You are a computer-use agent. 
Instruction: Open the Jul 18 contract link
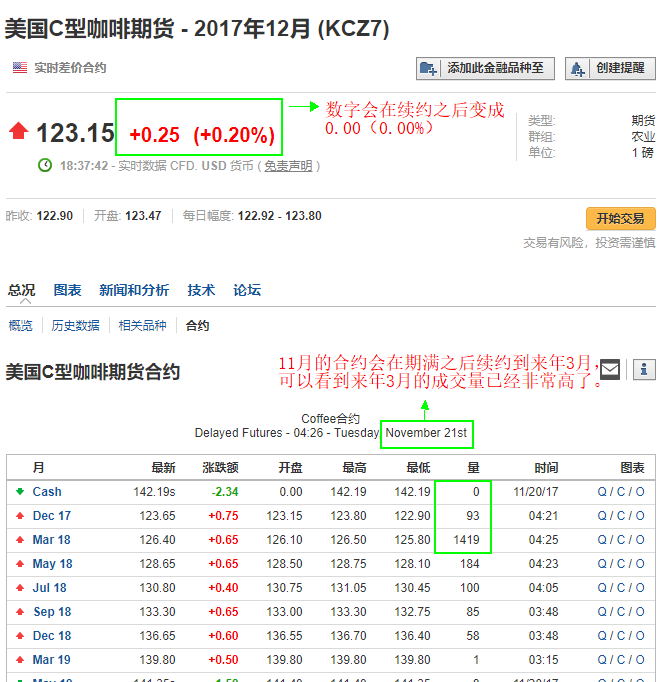coord(50,588)
